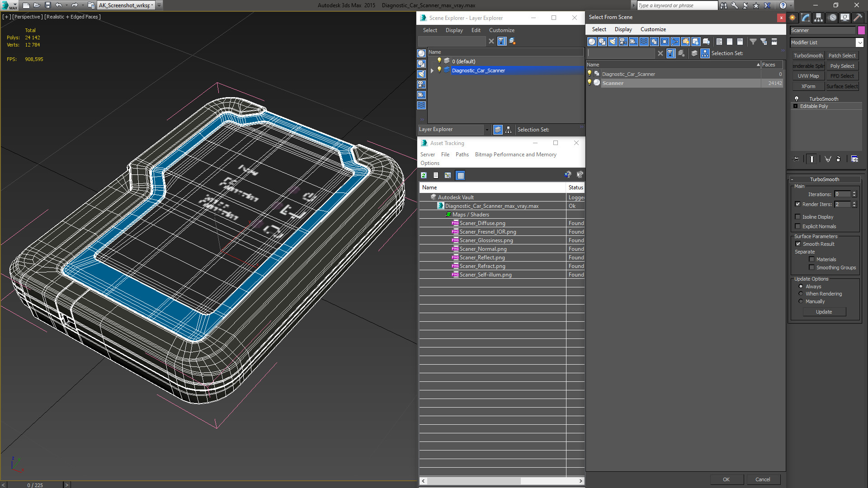This screenshot has width=868, height=488.
Task: Enable Separate by Materials checkbox
Action: coord(812,259)
